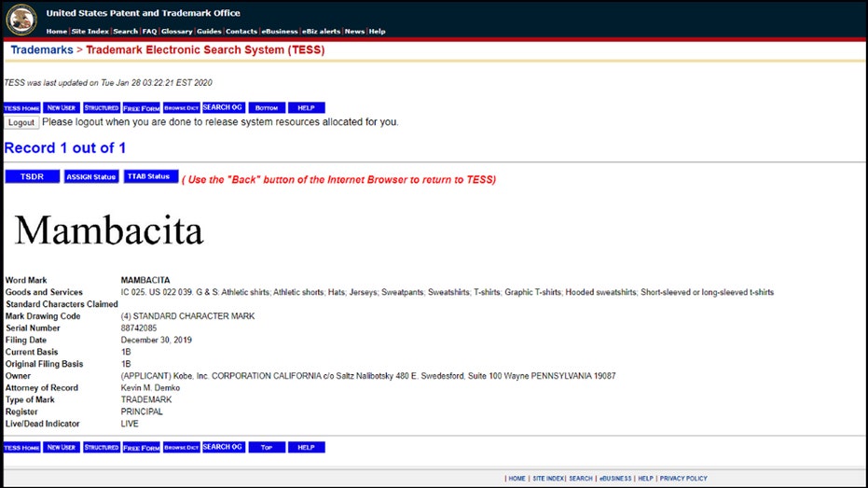
Task: Select the LIVE indicator value
Action: point(130,424)
